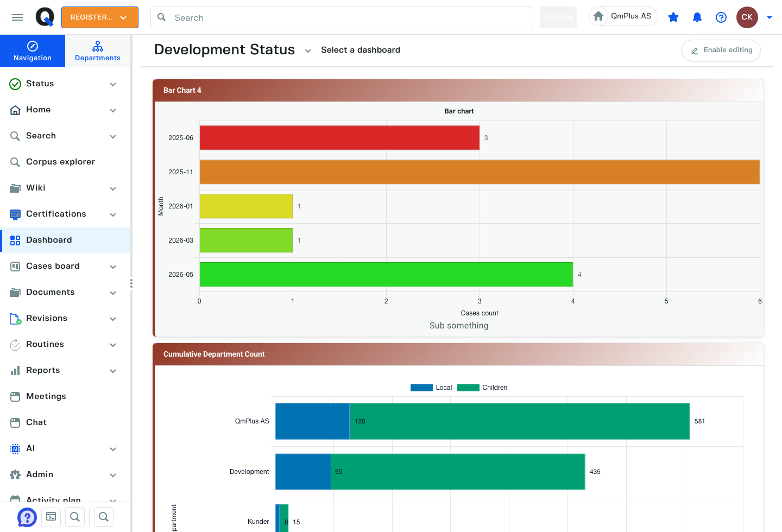782x532 pixels.
Task: Open the notifications bell
Action: [x=697, y=17]
